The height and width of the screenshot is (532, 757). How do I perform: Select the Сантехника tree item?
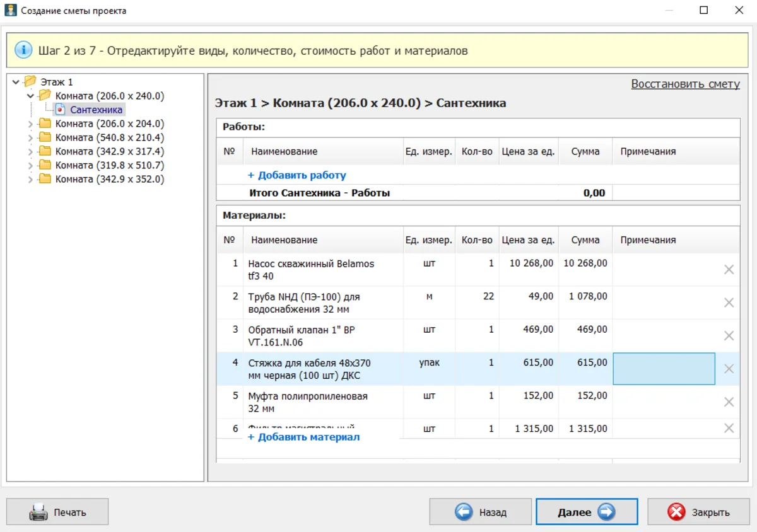pyautogui.click(x=97, y=110)
